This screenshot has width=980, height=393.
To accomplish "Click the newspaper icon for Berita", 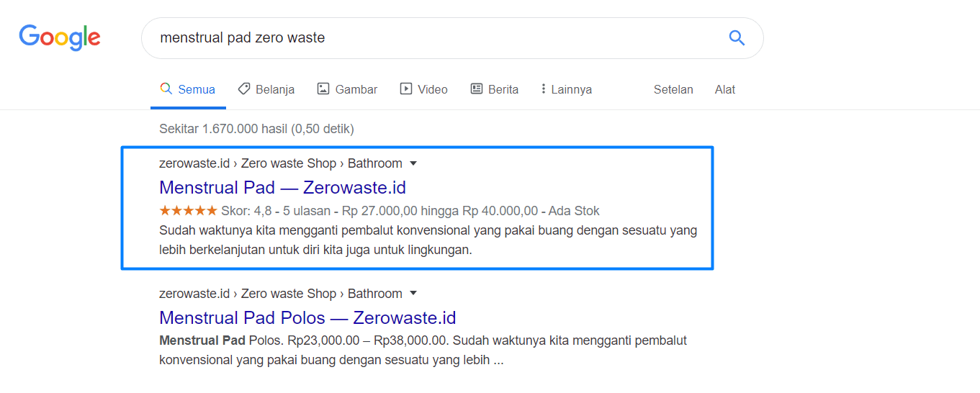I will (x=477, y=89).
